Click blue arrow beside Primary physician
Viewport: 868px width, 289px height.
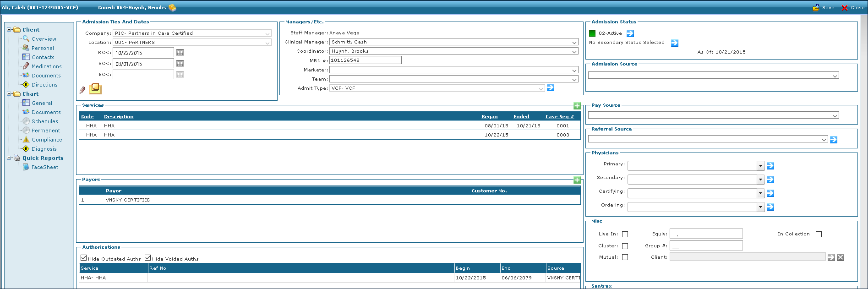coord(770,166)
